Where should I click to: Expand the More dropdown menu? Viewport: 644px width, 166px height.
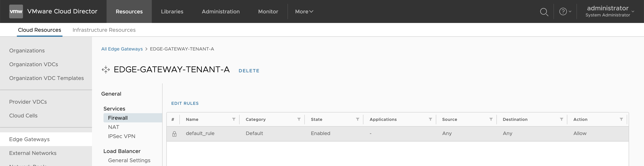[304, 11]
